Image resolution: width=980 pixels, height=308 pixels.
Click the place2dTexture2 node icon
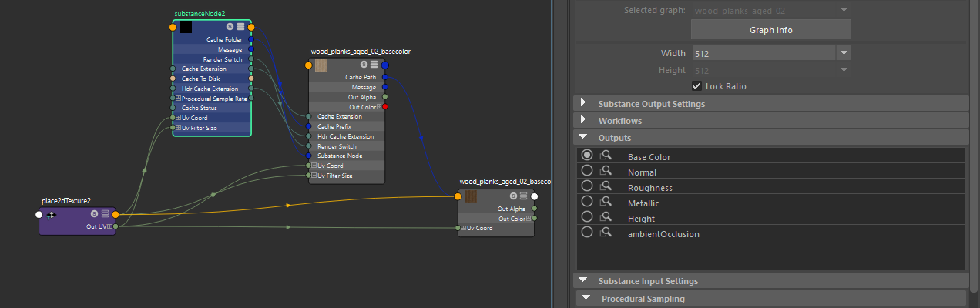point(52,215)
